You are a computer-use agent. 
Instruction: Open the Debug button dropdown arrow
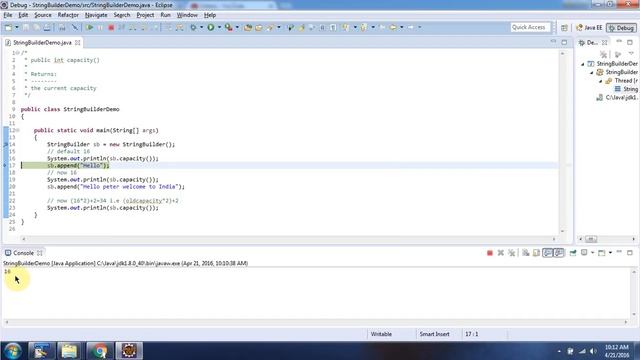point(201,27)
